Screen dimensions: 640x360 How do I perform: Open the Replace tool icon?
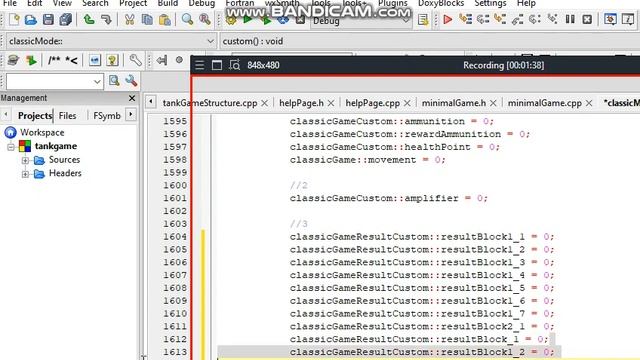point(205,19)
